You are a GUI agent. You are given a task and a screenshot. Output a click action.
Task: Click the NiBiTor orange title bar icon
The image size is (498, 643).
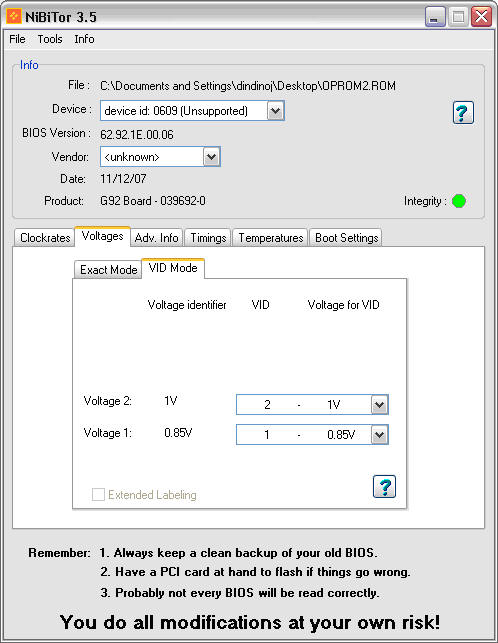(14, 16)
